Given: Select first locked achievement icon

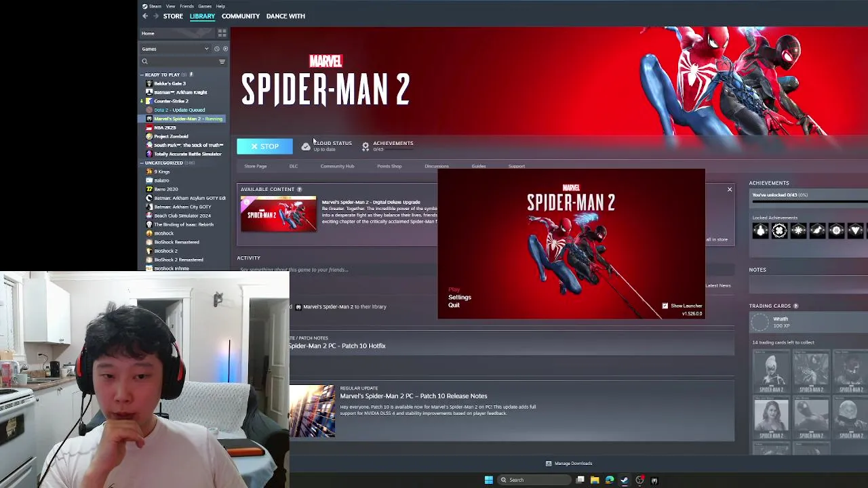Looking at the screenshot, I should (x=760, y=231).
